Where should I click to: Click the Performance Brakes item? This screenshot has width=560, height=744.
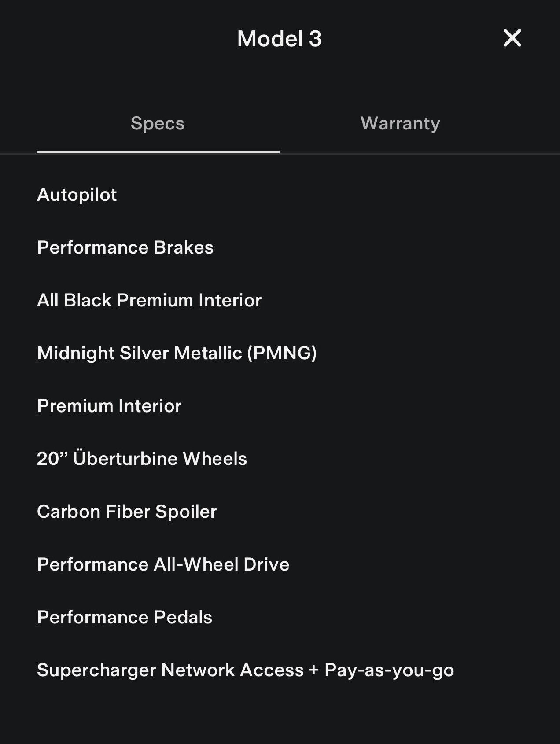point(125,247)
